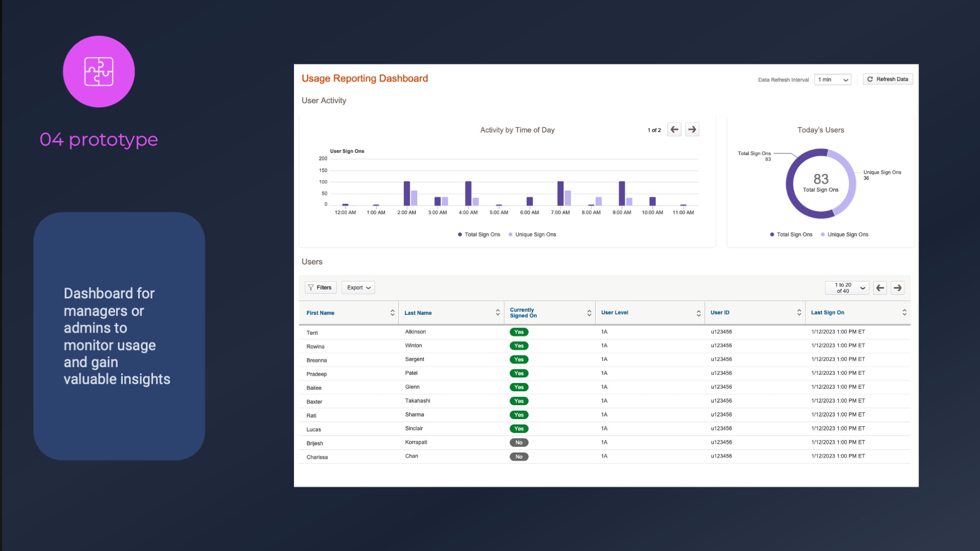Open the 1 to 20 of 40 rows dropdown
The height and width of the screenshot is (551, 980).
click(847, 288)
